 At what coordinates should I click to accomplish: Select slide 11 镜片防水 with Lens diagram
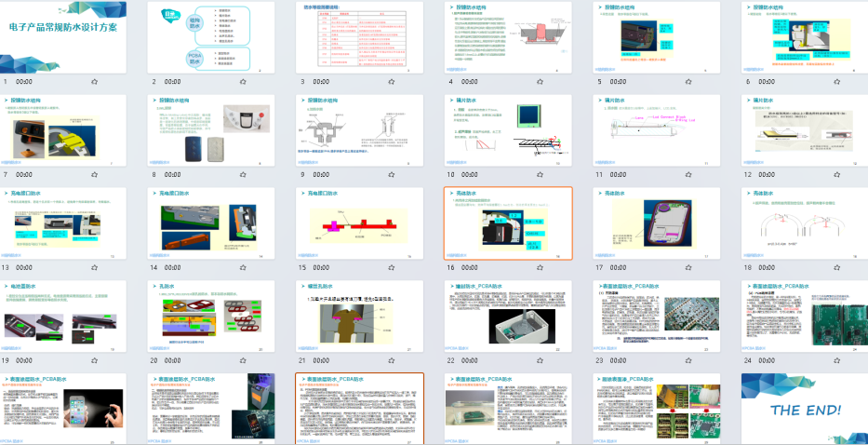[x=657, y=130]
